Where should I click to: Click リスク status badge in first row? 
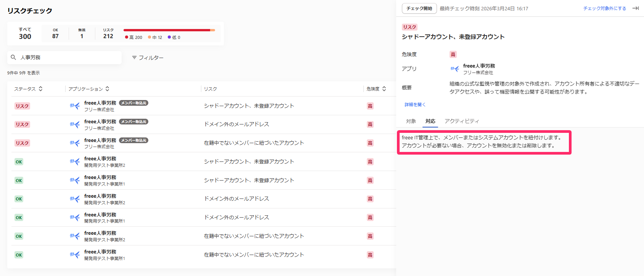[x=22, y=106]
